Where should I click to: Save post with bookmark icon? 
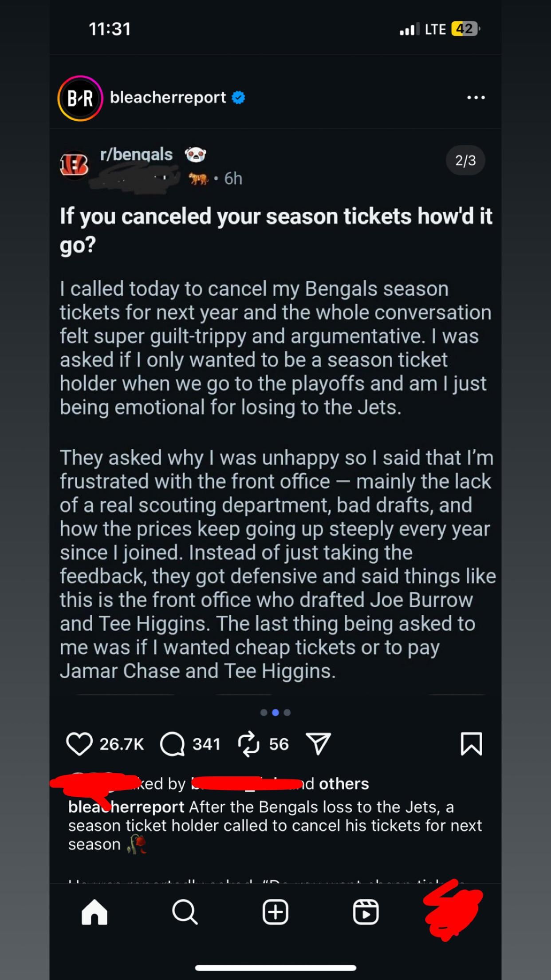[471, 744]
